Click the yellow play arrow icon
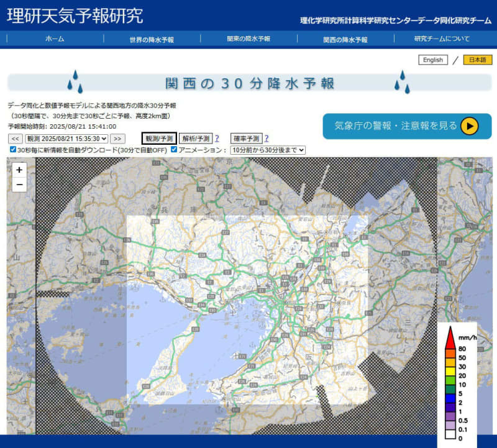 [469, 126]
